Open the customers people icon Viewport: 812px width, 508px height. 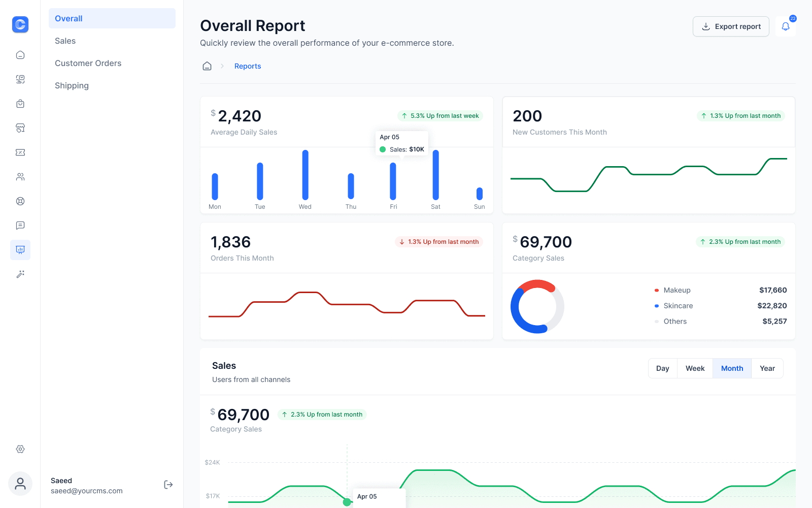pos(20,177)
